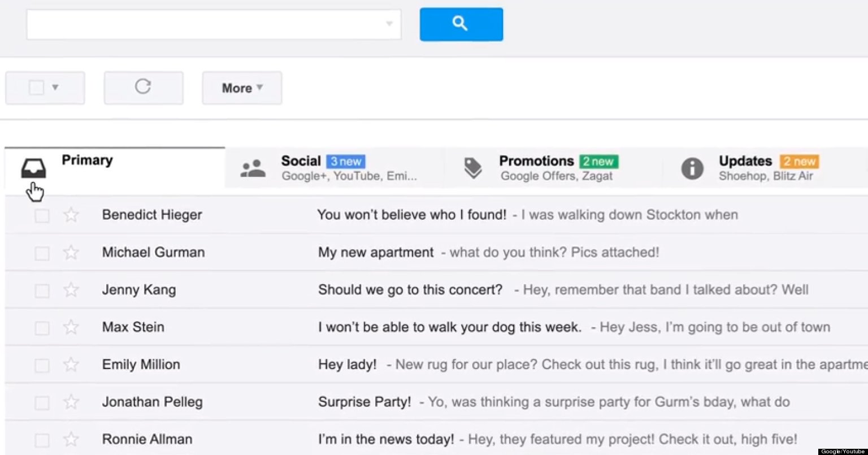Click inside the search mail field
Viewport: 868px width, 455px height.
(203, 24)
